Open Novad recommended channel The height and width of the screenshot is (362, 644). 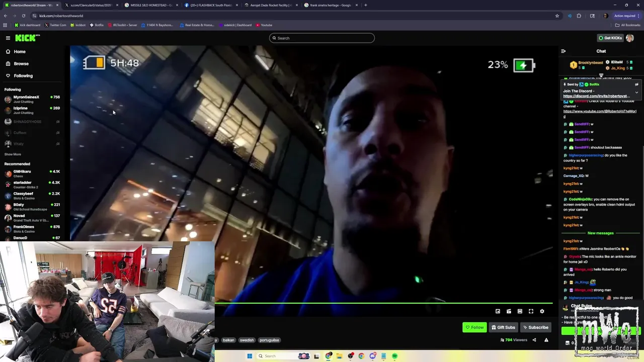tap(32, 218)
